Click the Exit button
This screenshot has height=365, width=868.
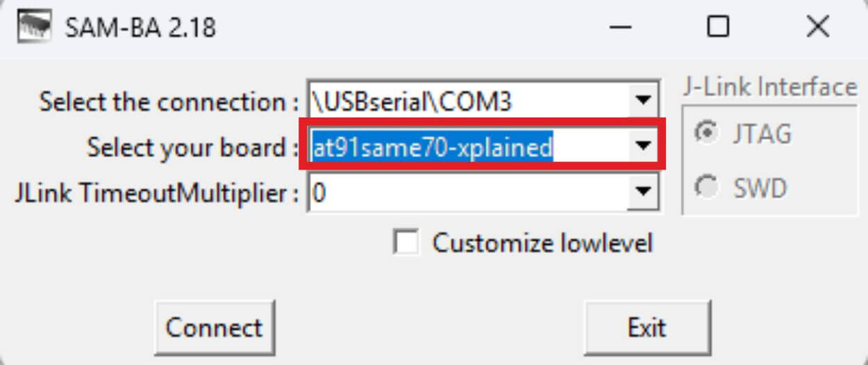tap(647, 327)
